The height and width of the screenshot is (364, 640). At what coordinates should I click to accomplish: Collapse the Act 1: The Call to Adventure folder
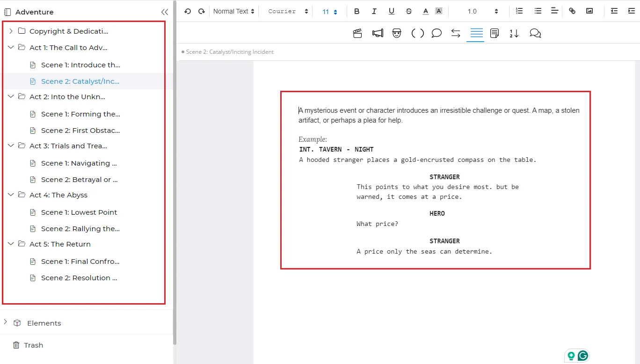pos(11,47)
